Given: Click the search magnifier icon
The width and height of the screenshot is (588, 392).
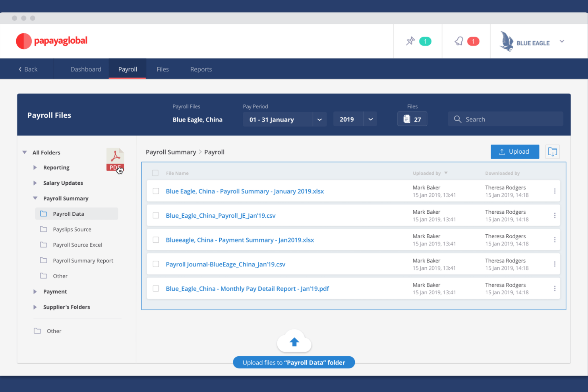Looking at the screenshot, I should [458, 119].
